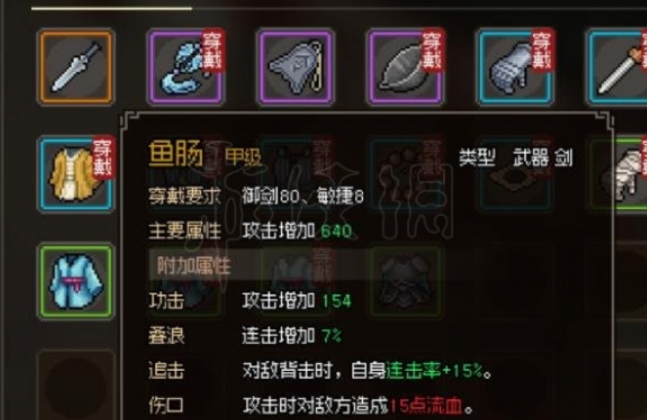Click the green 连击率+15% text
This screenshot has height=420, width=647.
point(434,371)
